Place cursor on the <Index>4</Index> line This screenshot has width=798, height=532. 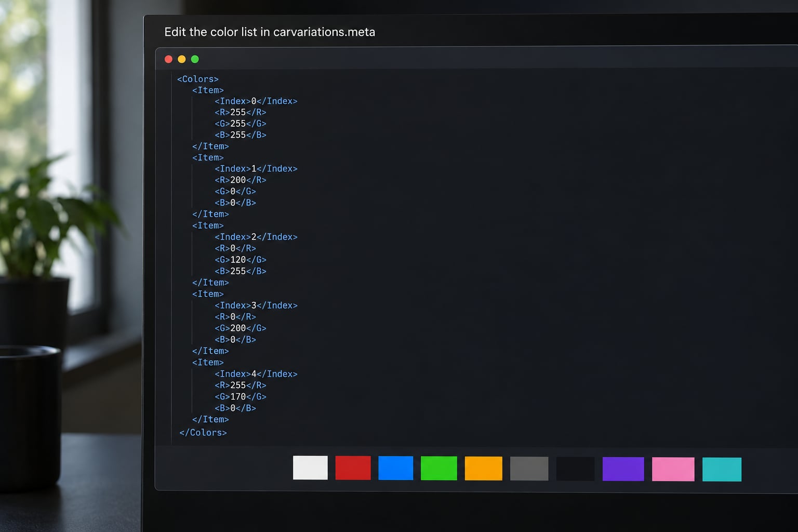point(256,374)
